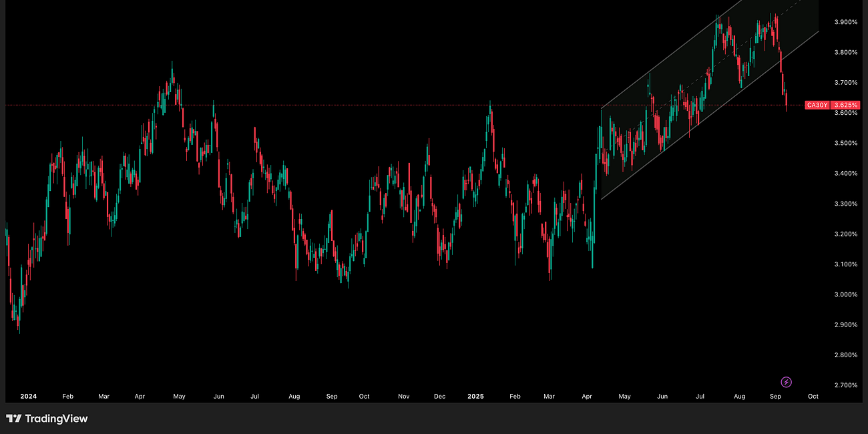The height and width of the screenshot is (434, 868).
Task: Click the time axis to adjust zoom
Action: coord(401,396)
